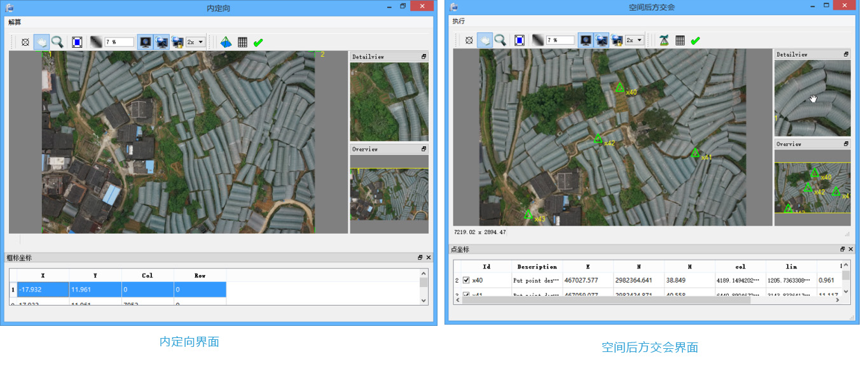Click the Description column header
The image size is (868, 366).
pyautogui.click(x=537, y=267)
